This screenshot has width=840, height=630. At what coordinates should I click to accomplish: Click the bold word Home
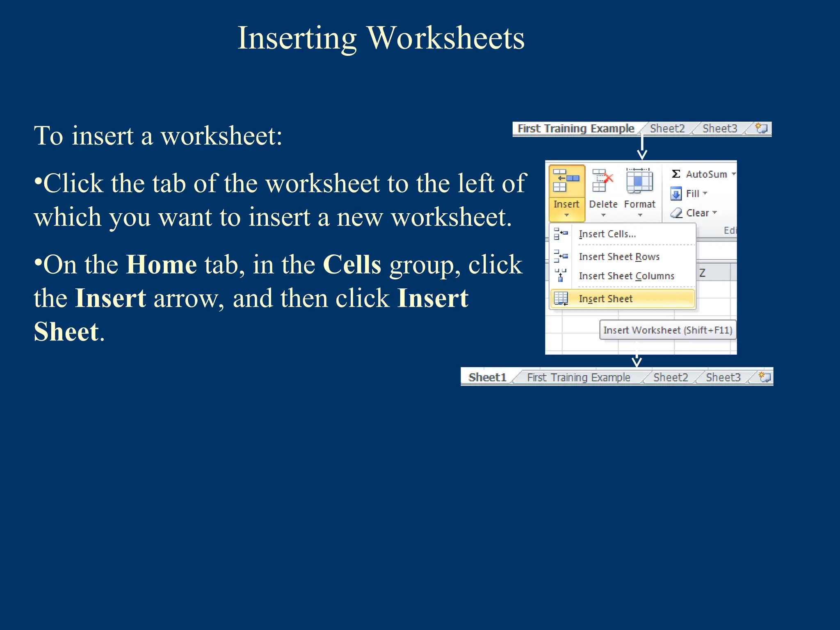161,264
